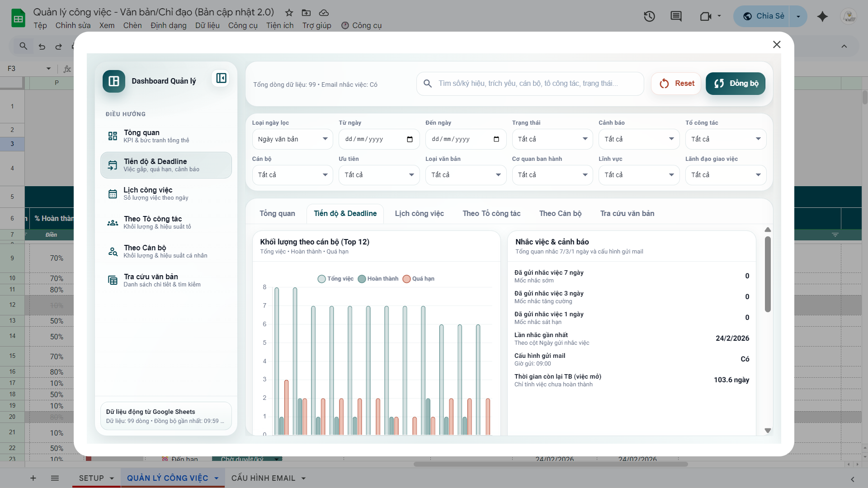Image resolution: width=868 pixels, height=488 pixels.
Task: Open the Lãnh đạo giao việc dropdown
Action: point(725,175)
